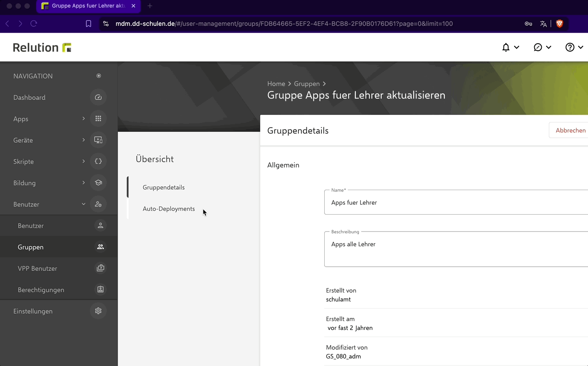Open VPP Benutzer in sidebar
The image size is (588, 366).
pyautogui.click(x=59, y=268)
